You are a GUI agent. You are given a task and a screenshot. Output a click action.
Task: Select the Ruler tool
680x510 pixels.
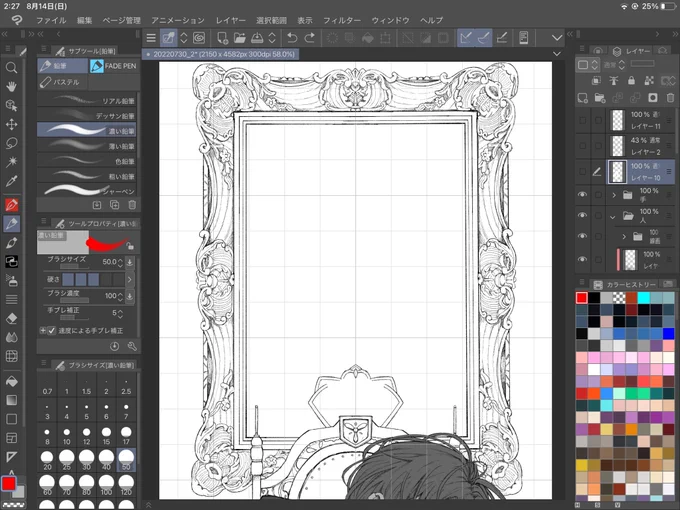tap(11, 457)
